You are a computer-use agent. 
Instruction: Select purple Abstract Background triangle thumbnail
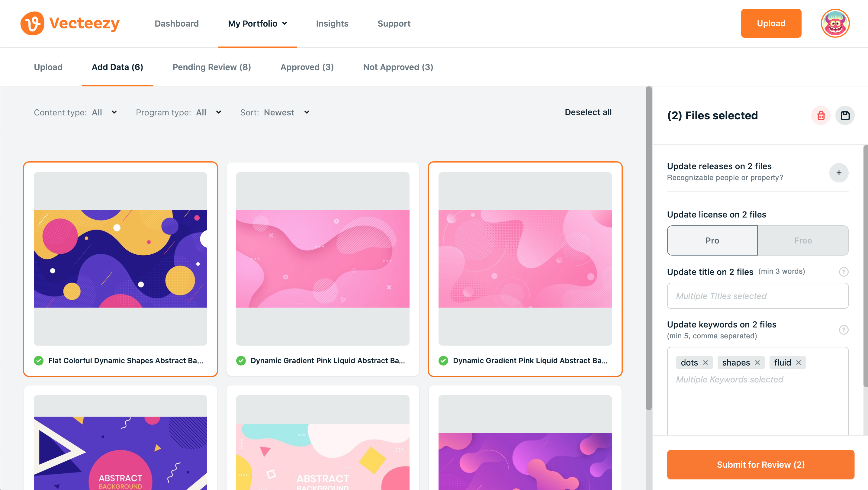click(120, 443)
